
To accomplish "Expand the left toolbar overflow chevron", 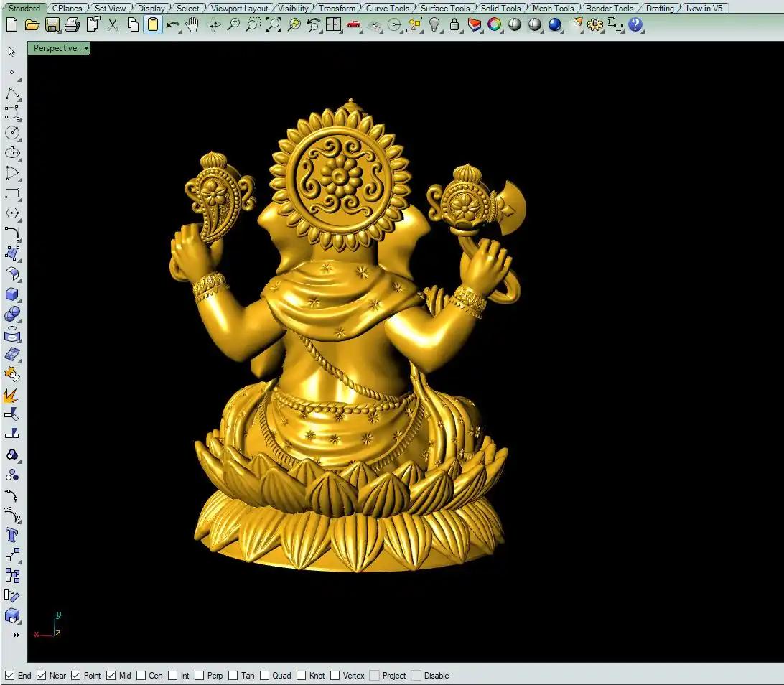I will pos(16,635).
